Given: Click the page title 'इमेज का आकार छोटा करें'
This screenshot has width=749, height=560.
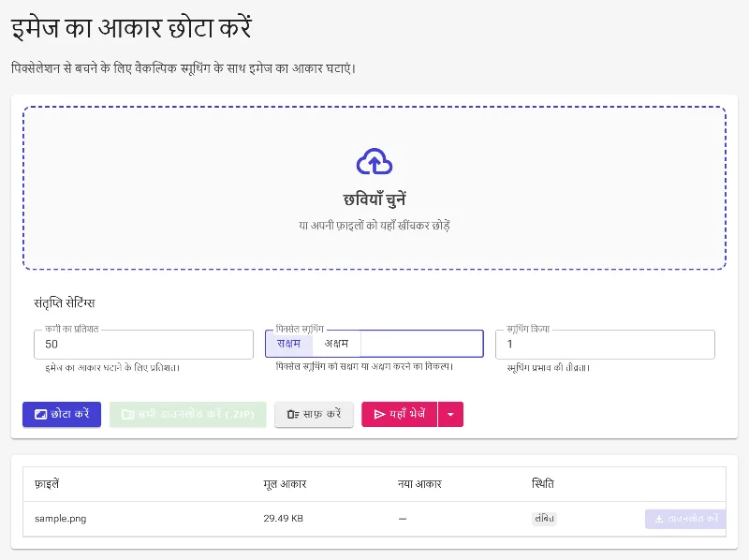Looking at the screenshot, I should coord(131,28).
